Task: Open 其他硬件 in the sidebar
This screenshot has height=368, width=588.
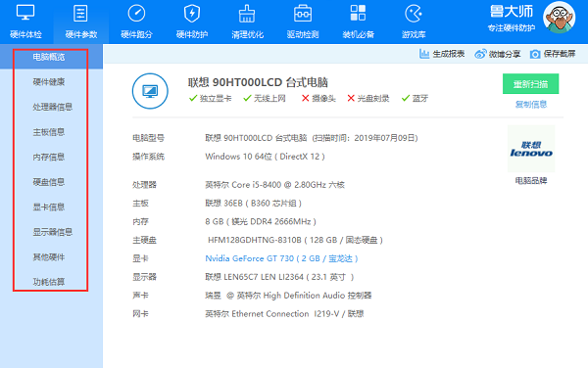Action: [x=49, y=257]
